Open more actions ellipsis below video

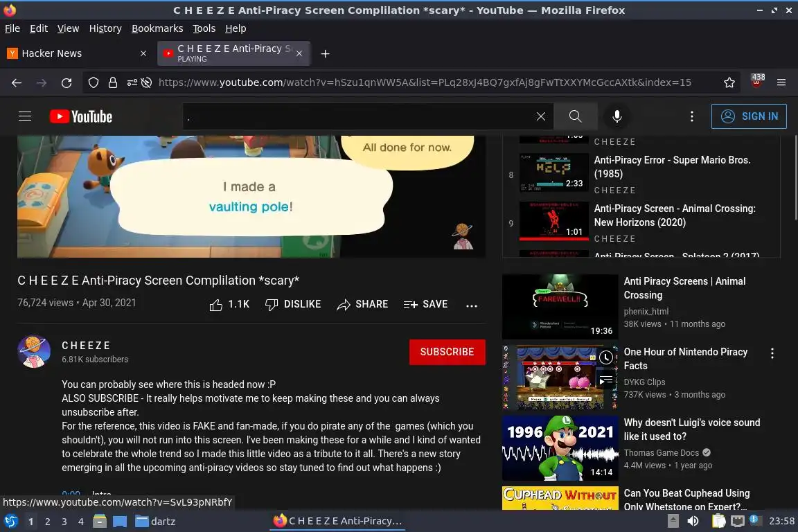pyautogui.click(x=472, y=305)
